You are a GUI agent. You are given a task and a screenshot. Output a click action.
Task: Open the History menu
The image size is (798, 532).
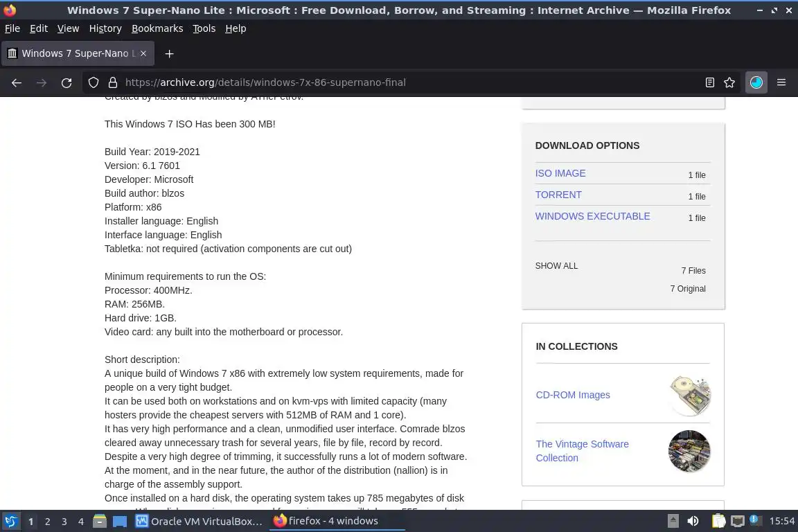(x=105, y=28)
